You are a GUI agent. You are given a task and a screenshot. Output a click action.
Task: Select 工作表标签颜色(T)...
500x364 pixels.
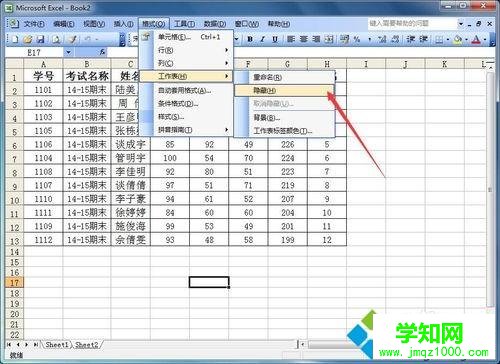pyautogui.click(x=284, y=131)
